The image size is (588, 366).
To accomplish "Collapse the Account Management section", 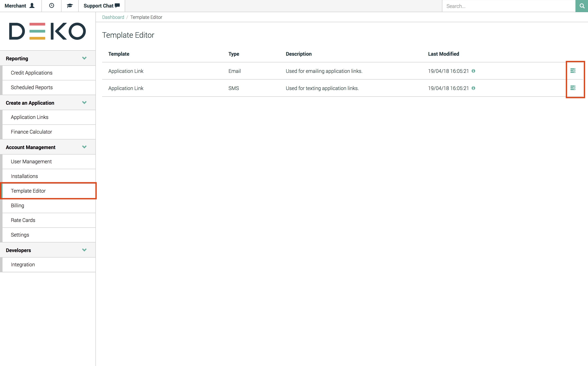I will click(84, 147).
